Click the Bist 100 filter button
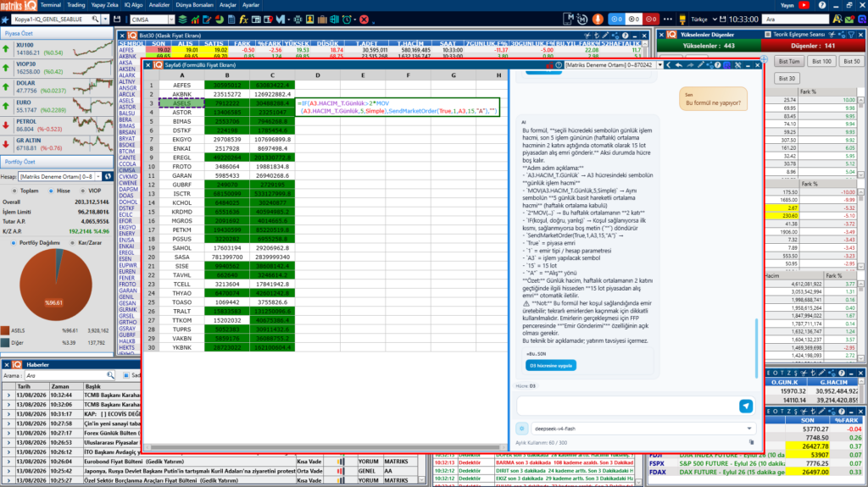Screen dimensions: 868x487 click(x=821, y=62)
